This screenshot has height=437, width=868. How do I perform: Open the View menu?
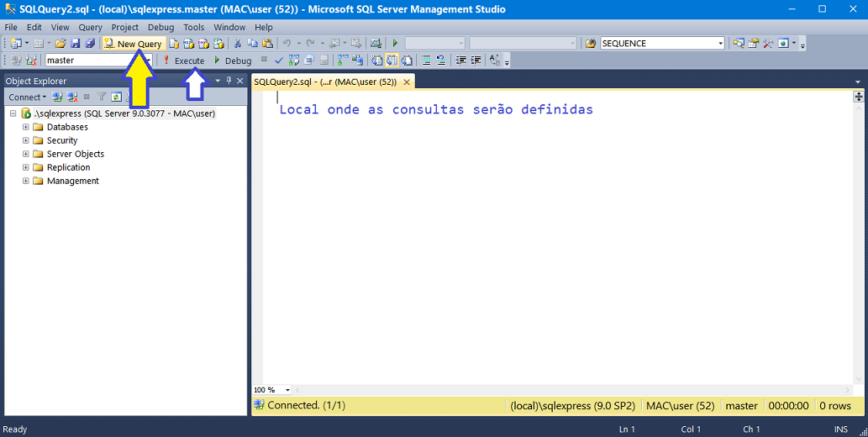point(60,27)
